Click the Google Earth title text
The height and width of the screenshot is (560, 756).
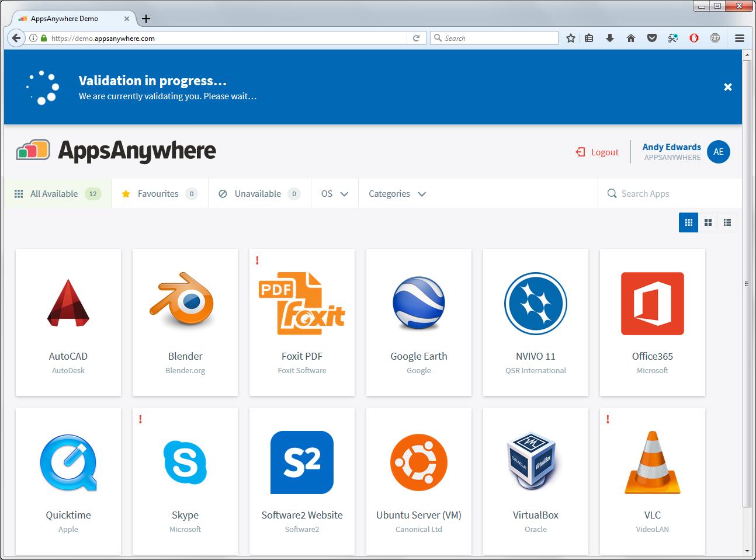pos(419,356)
